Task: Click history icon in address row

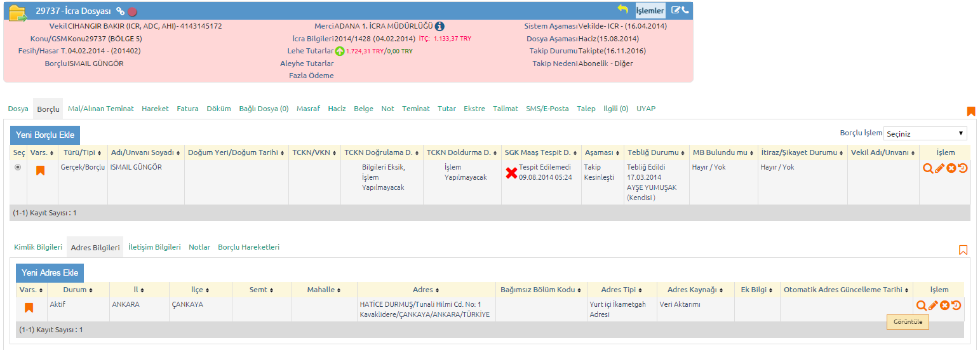Action: [x=957, y=306]
